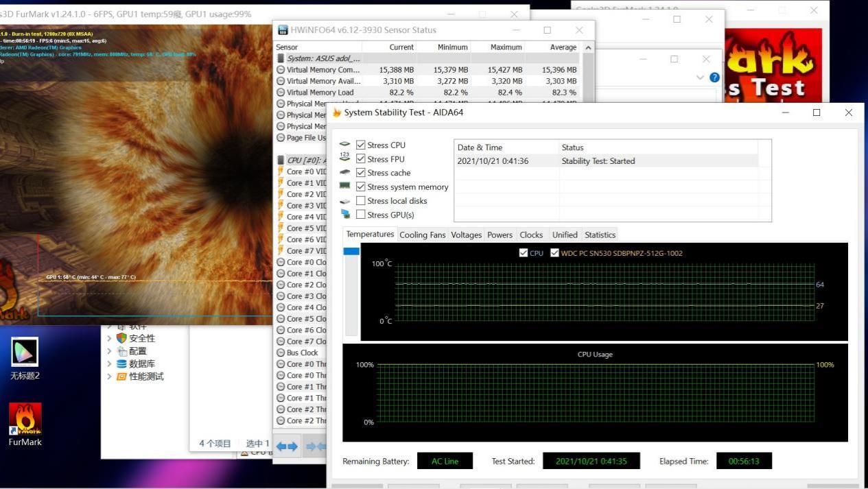The width and height of the screenshot is (868, 489).
Task: Click the 数据库 database icon
Action: click(x=121, y=363)
